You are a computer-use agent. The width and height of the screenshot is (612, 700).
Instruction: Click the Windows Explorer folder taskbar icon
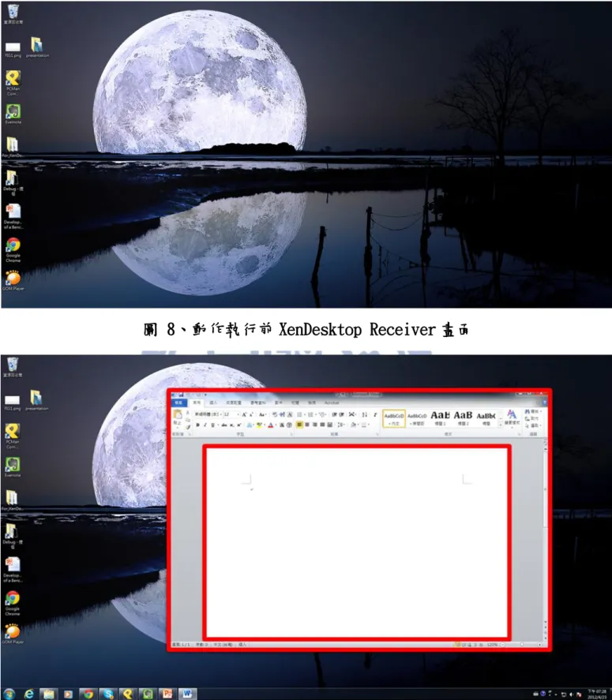[x=49, y=694]
